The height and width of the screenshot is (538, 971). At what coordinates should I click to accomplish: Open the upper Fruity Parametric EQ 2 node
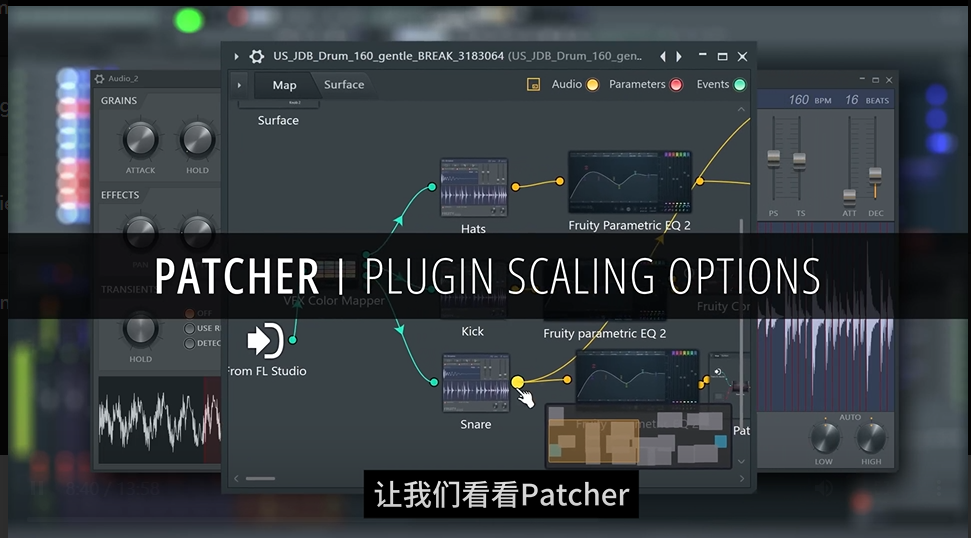pyautogui.click(x=629, y=183)
